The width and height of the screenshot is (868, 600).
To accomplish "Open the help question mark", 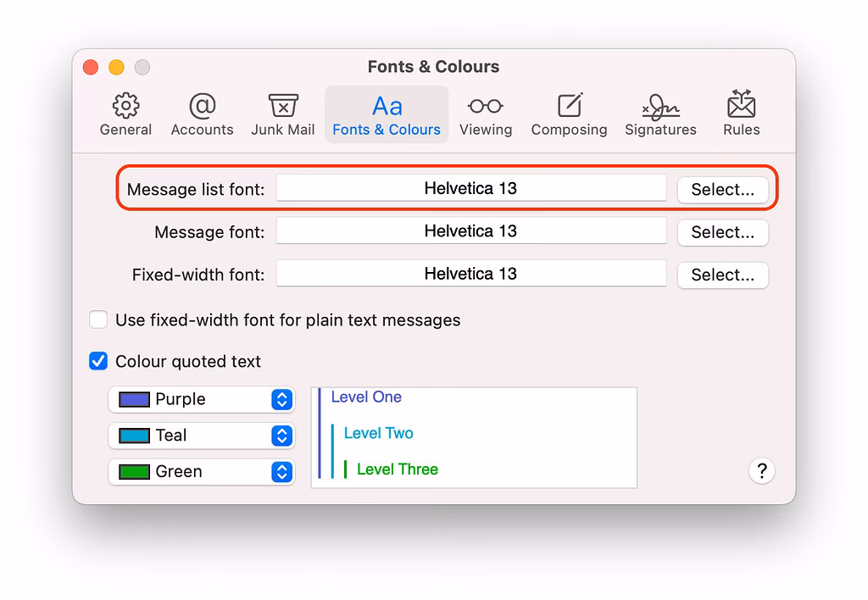I will pos(761,471).
